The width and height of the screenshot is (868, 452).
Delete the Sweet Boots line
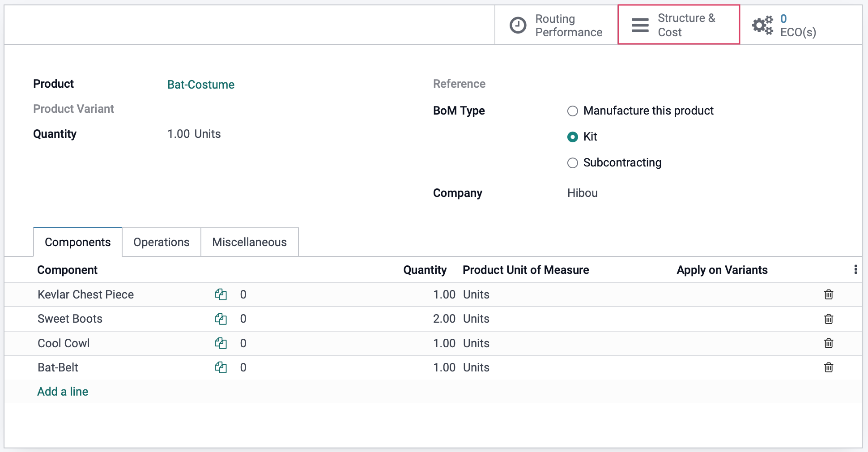[x=829, y=319]
